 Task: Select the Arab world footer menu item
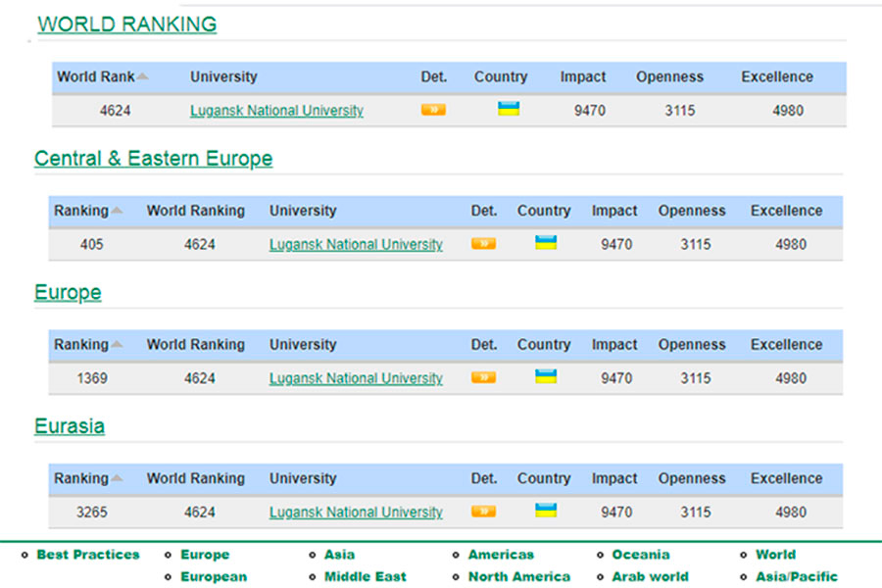click(x=650, y=576)
